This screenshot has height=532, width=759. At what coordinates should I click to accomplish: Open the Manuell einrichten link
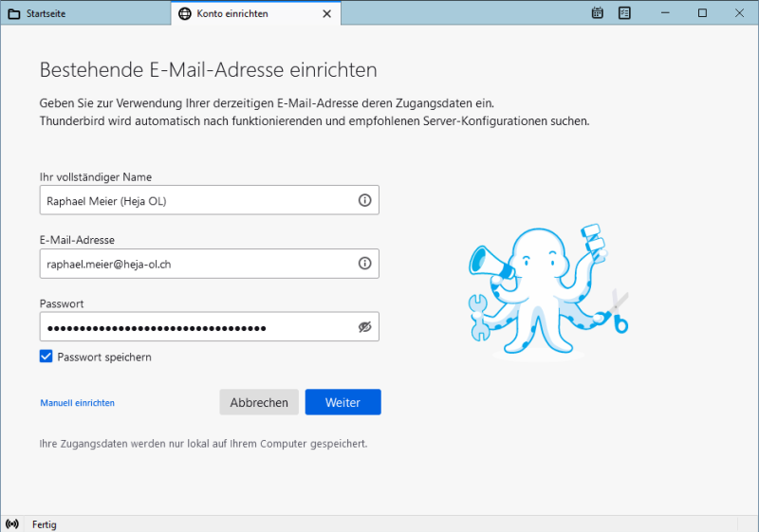coord(78,403)
